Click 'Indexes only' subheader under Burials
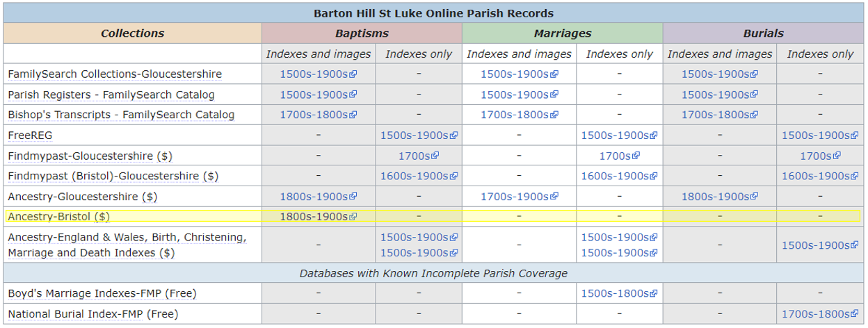Image resolution: width=868 pixels, height=328 pixels. click(x=820, y=54)
